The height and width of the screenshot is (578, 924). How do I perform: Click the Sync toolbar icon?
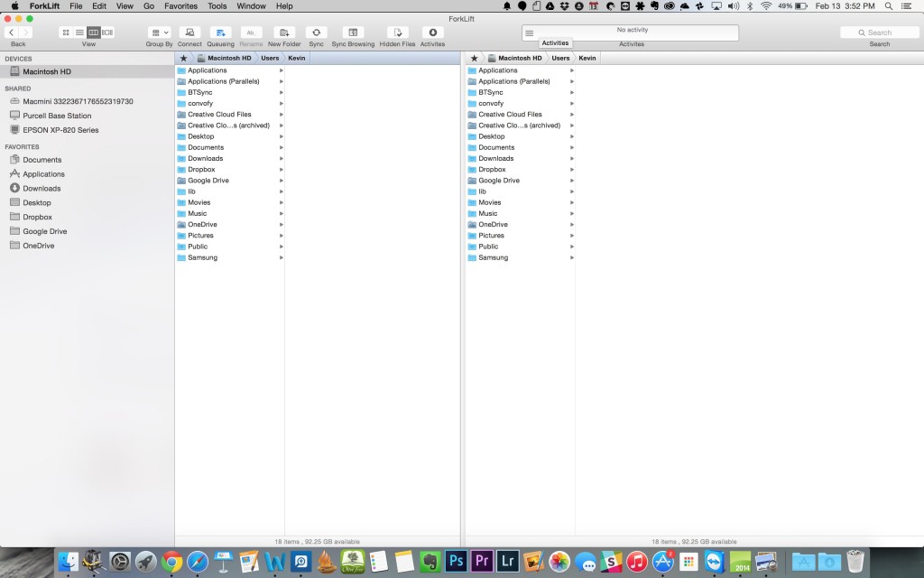[x=317, y=33]
